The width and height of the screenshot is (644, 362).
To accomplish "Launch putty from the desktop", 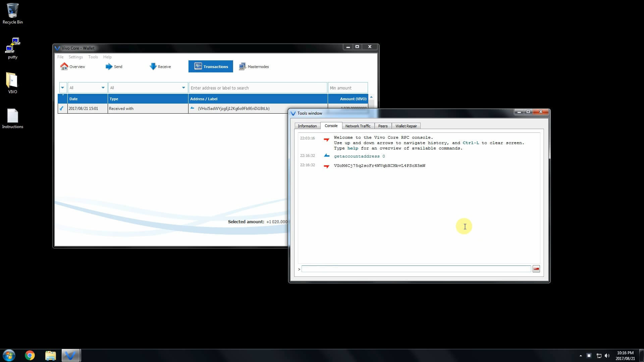I will click(x=12, y=47).
